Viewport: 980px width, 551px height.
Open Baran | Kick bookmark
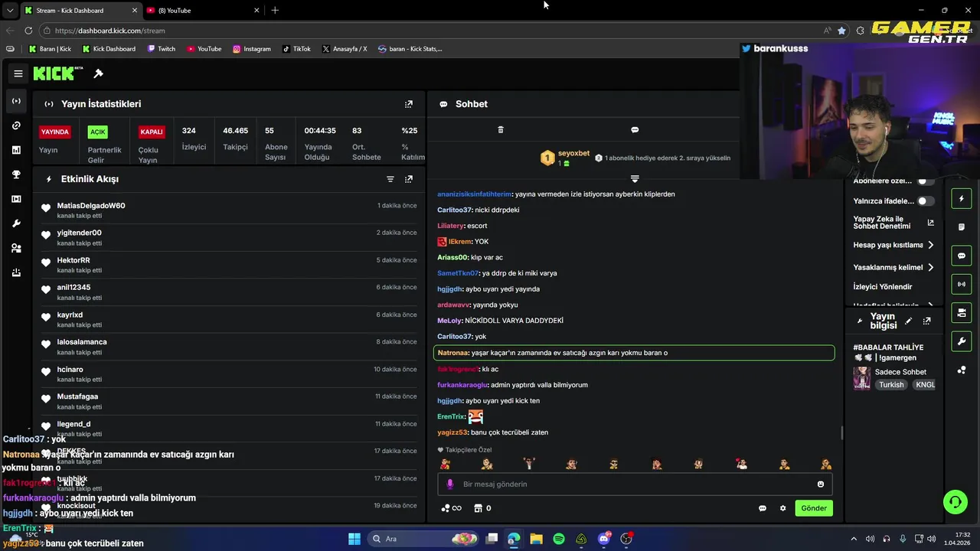[x=50, y=49]
